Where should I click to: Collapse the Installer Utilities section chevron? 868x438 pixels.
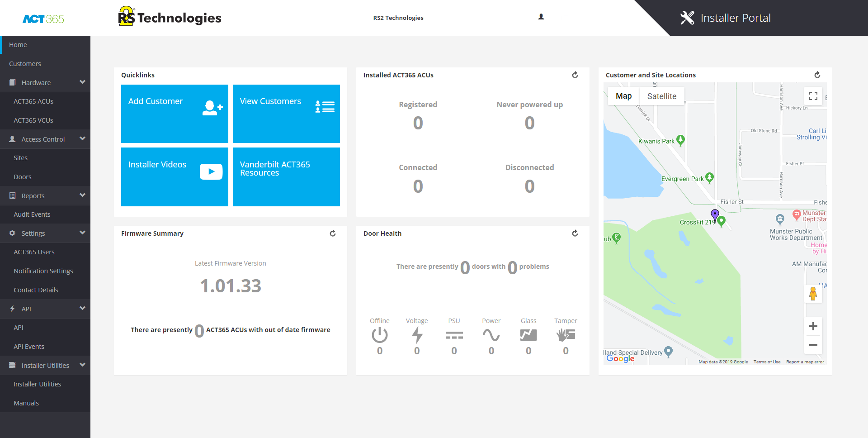(82, 365)
